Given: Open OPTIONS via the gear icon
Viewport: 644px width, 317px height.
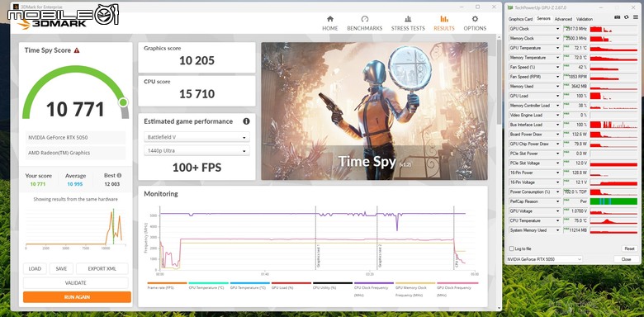Looking at the screenshot, I should pos(475,19).
